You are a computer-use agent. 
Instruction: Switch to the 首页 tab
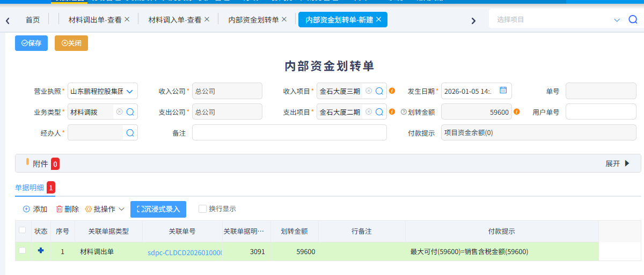coord(33,20)
